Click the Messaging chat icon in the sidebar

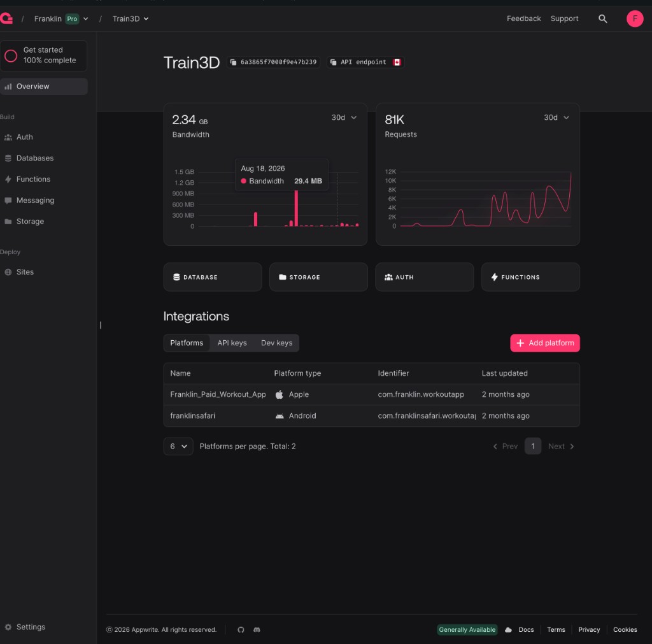[x=8, y=201]
